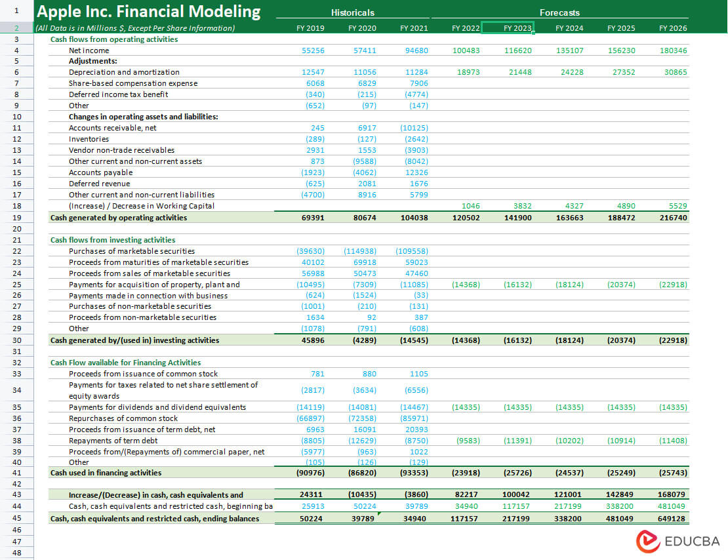Select operating cash FY 2026 total 216740
Viewport: 728px width, 560px height.
(x=673, y=218)
